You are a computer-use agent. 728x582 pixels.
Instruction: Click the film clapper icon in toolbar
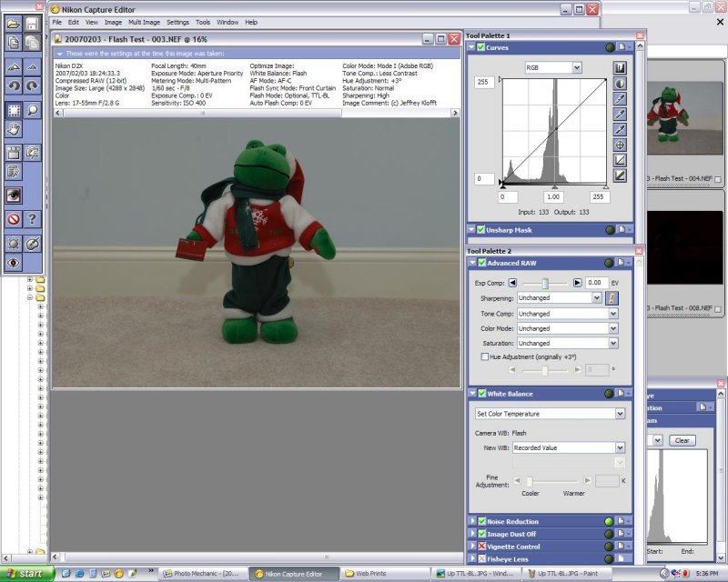pyautogui.click(x=14, y=153)
